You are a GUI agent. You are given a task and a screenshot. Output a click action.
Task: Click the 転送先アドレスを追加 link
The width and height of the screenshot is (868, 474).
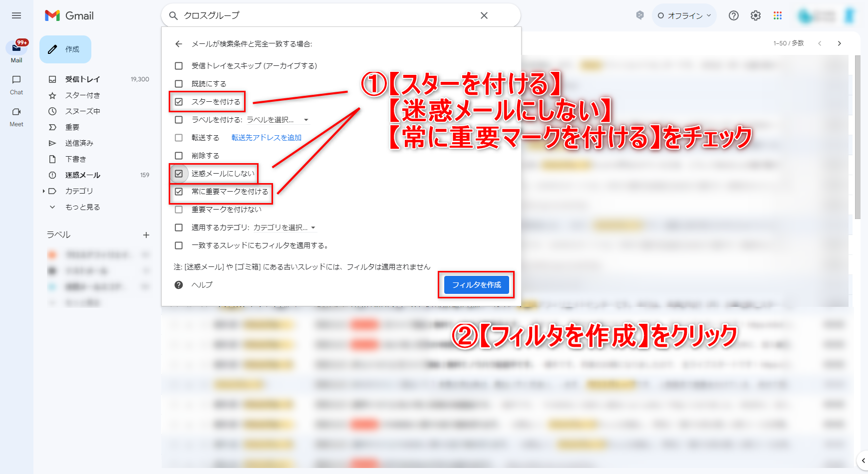click(x=266, y=138)
